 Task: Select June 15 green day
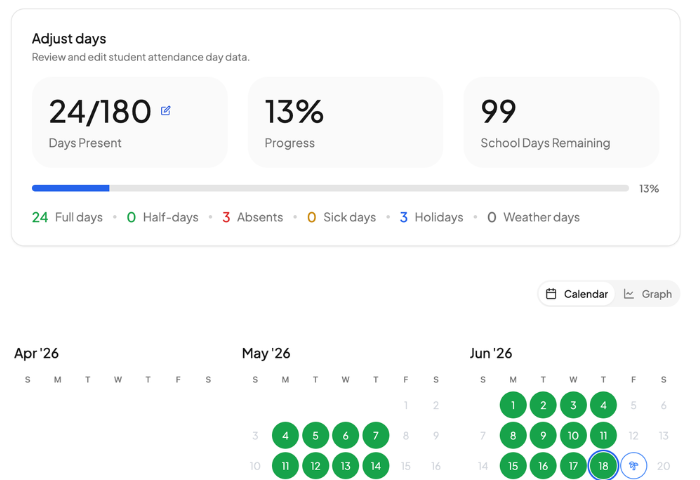(513, 466)
